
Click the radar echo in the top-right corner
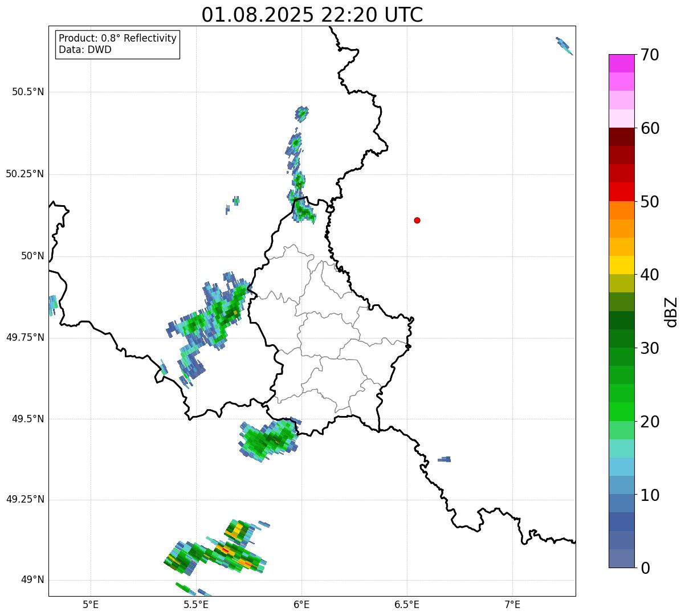click(564, 46)
